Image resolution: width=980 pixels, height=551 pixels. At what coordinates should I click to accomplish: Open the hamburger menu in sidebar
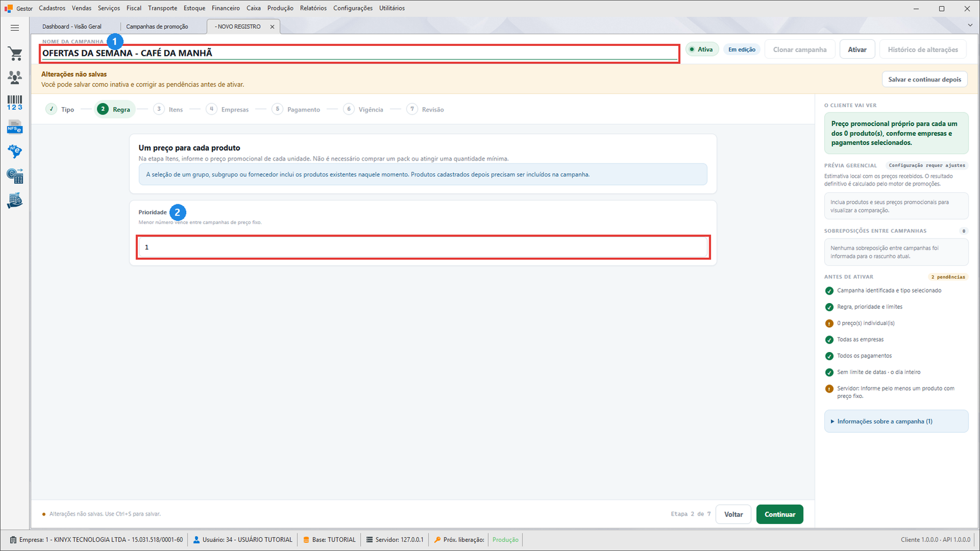pyautogui.click(x=15, y=28)
